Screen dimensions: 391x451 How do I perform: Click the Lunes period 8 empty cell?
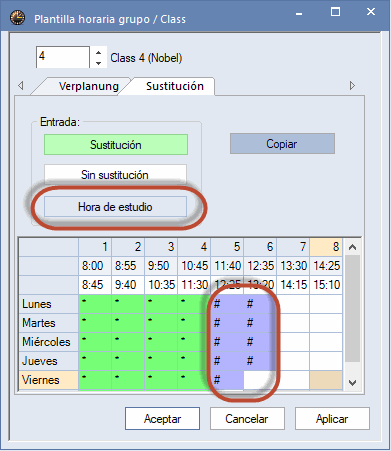click(326, 304)
